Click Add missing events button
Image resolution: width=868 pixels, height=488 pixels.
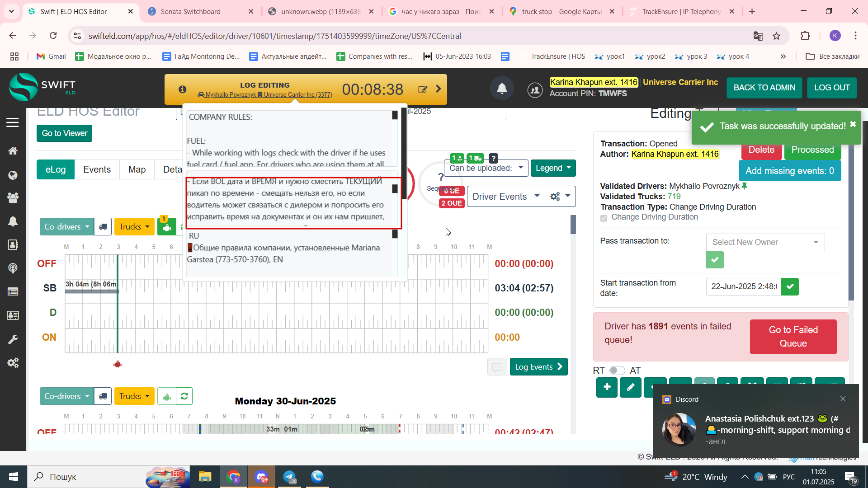point(790,171)
